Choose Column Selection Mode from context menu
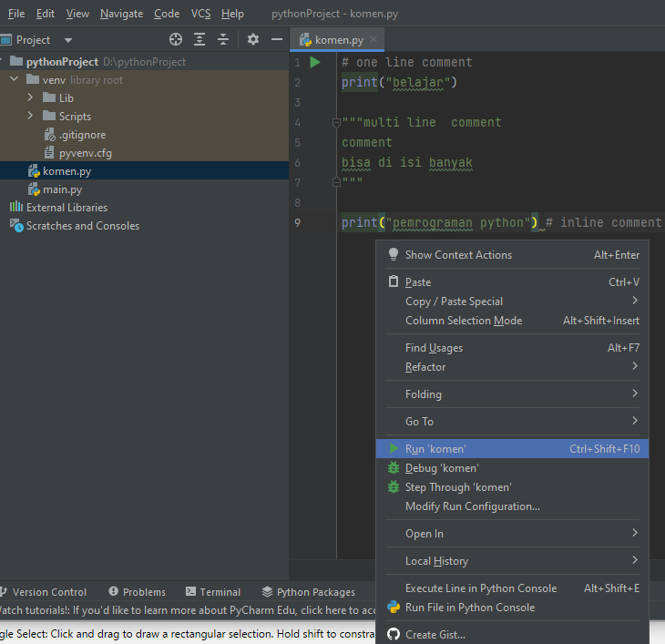The image size is (665, 644). click(x=512, y=321)
